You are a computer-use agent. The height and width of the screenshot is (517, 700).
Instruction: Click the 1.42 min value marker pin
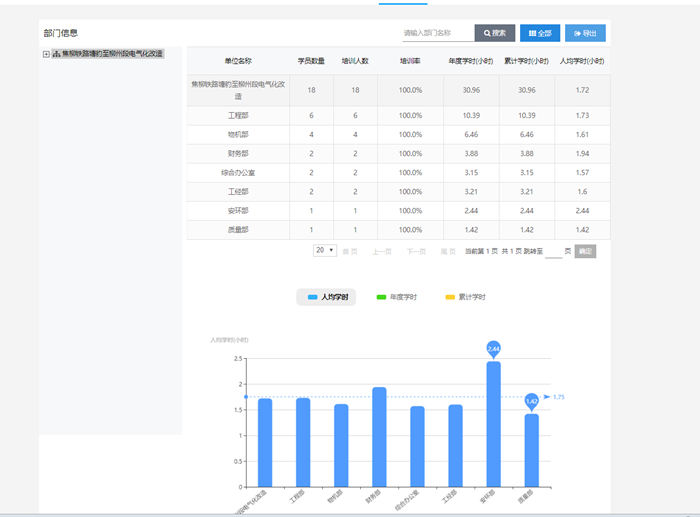(x=531, y=401)
